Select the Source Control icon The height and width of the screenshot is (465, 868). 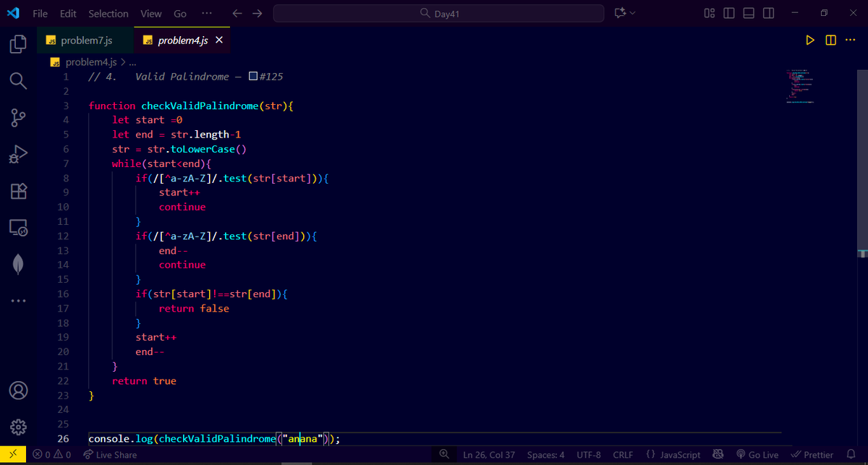pyautogui.click(x=19, y=117)
